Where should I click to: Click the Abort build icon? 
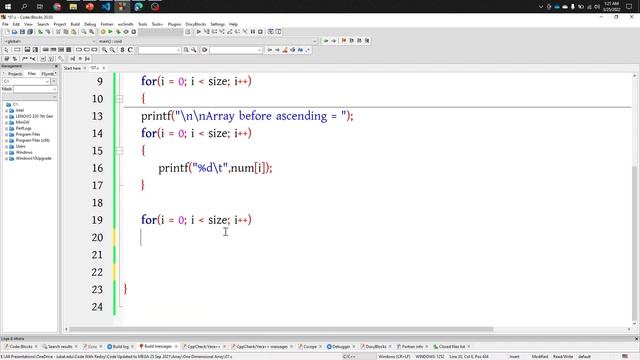point(133,32)
